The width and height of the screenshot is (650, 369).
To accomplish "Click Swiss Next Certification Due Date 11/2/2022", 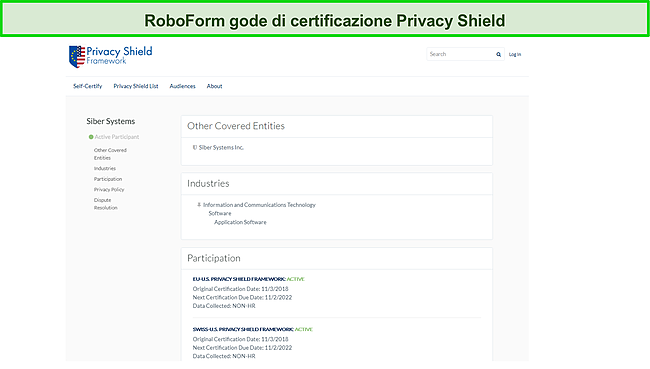I will [x=242, y=347].
